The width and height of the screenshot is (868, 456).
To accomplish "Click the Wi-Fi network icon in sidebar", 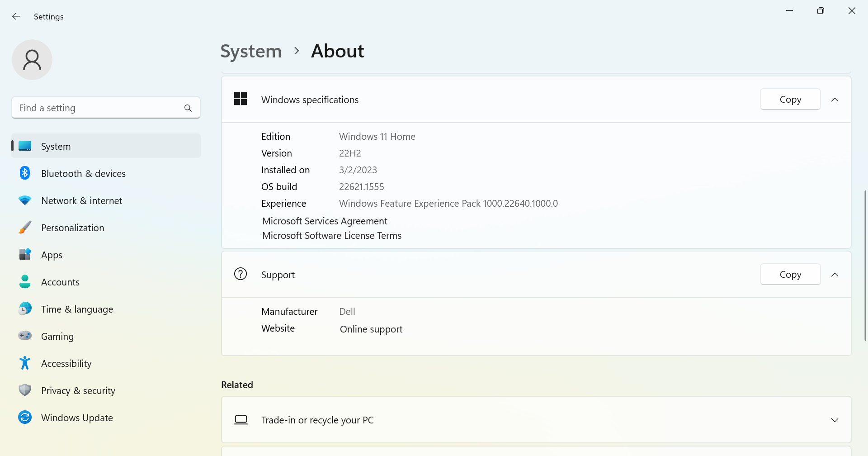I will tap(25, 200).
